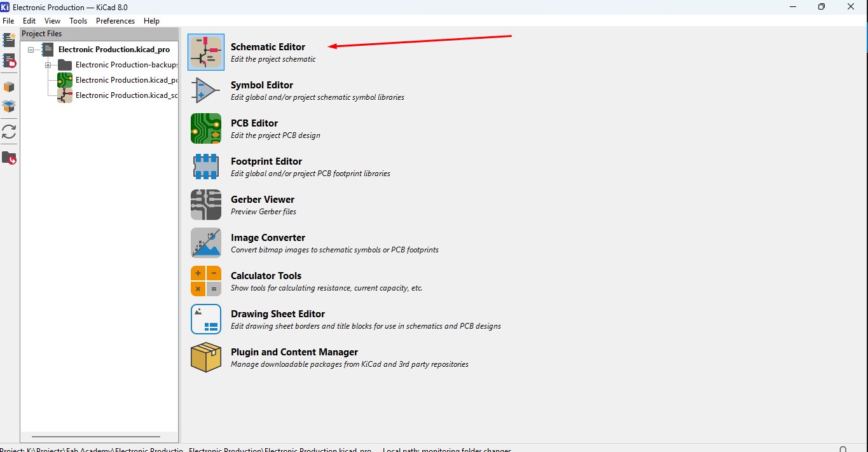Click the folder-with-arrow icon to browse project files
868x452 pixels.
click(9, 158)
